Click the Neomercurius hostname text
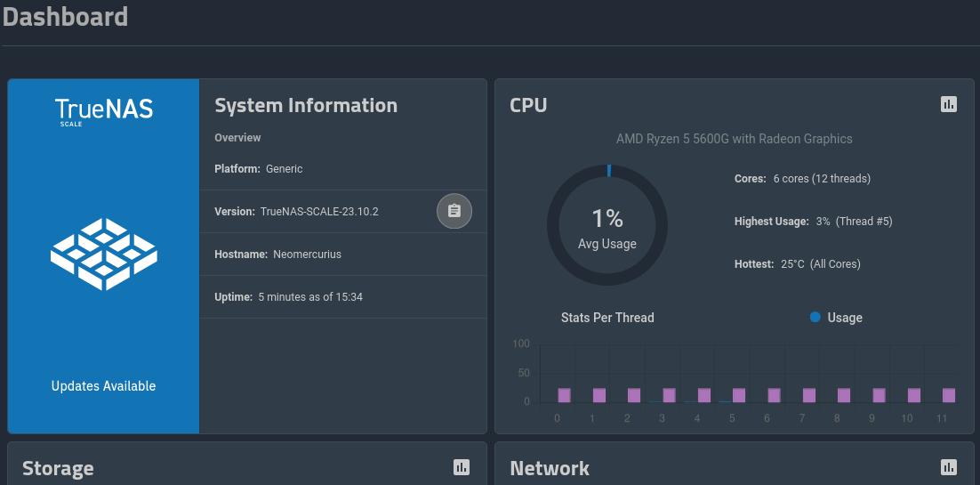The height and width of the screenshot is (485, 980). [x=308, y=255]
